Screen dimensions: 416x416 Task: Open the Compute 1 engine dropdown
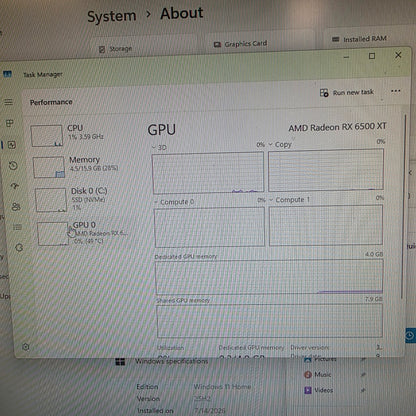[x=289, y=200]
